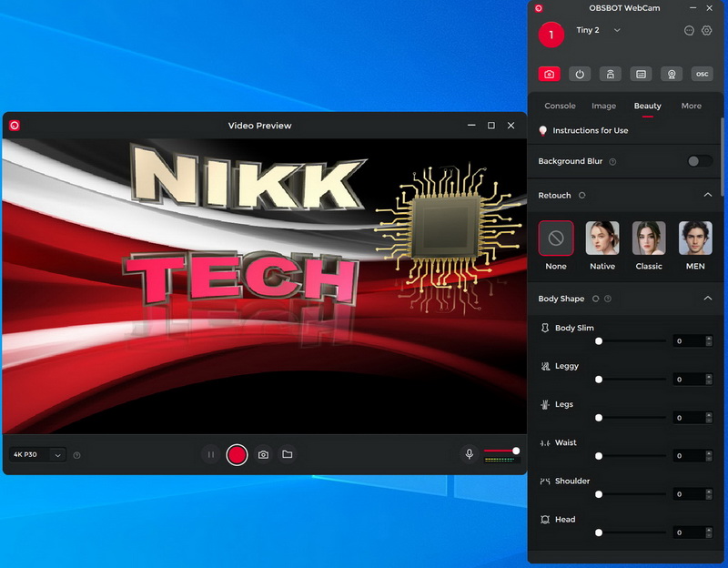Screen dimensions: 728x568
Task: Click the Waist slider handle
Action: [599, 456]
